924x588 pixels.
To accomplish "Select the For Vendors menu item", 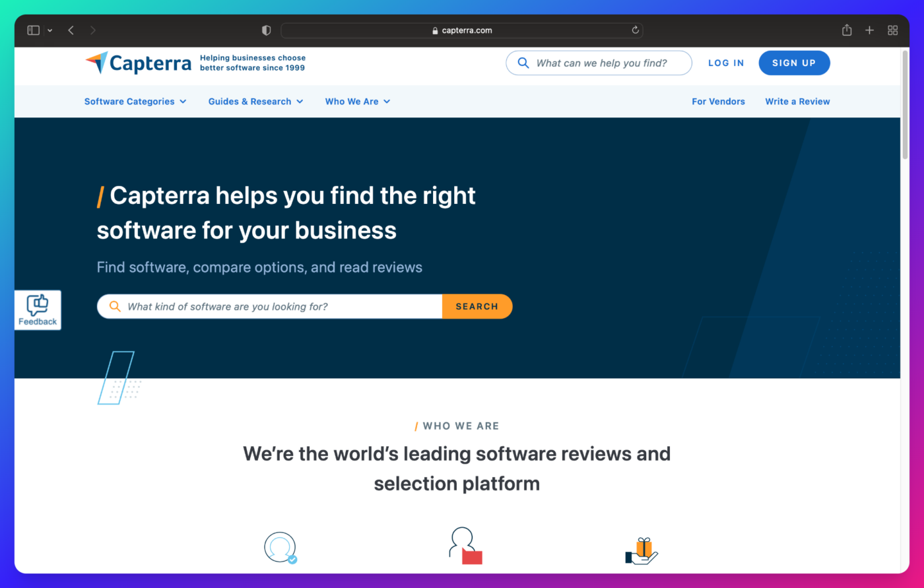I will (718, 101).
